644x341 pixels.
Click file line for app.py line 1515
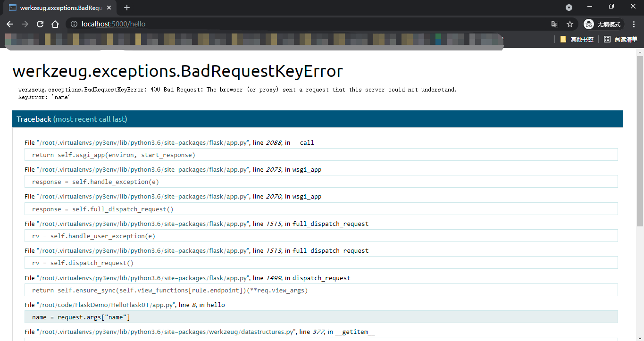[x=196, y=224]
